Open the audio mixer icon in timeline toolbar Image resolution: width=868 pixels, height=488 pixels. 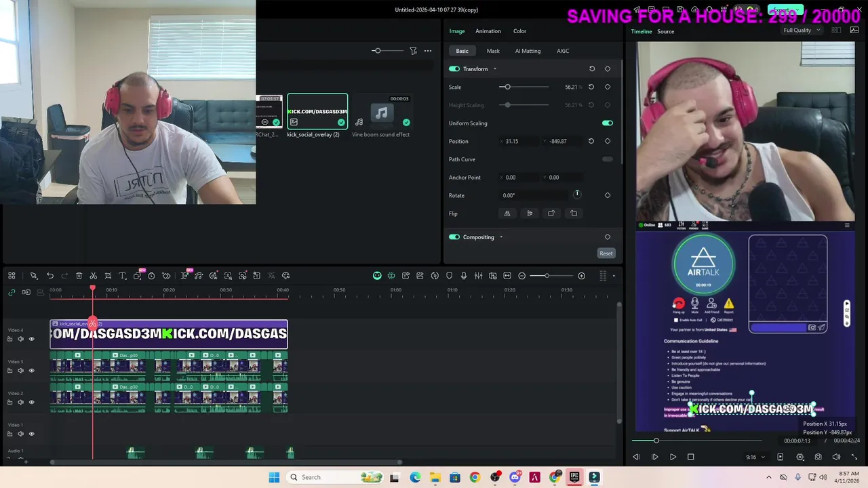pyautogui.click(x=478, y=276)
